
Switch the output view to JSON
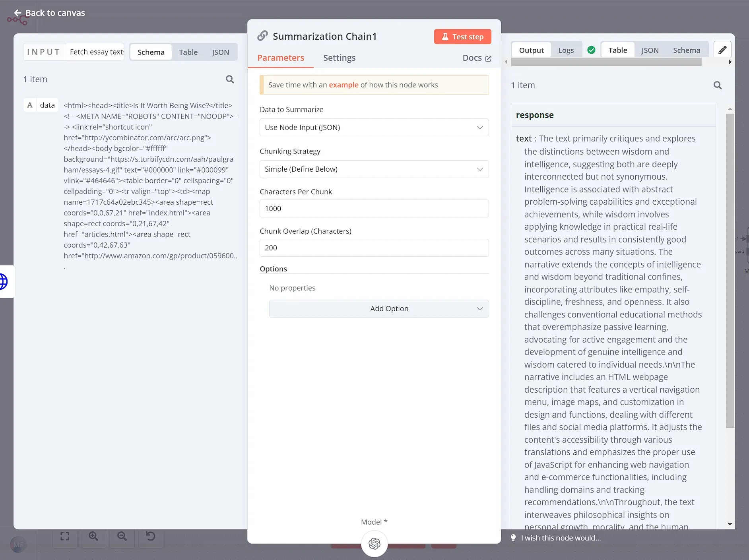(649, 50)
